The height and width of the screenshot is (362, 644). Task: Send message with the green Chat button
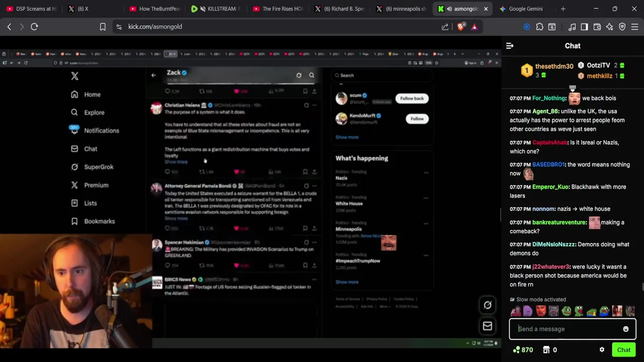(x=623, y=350)
